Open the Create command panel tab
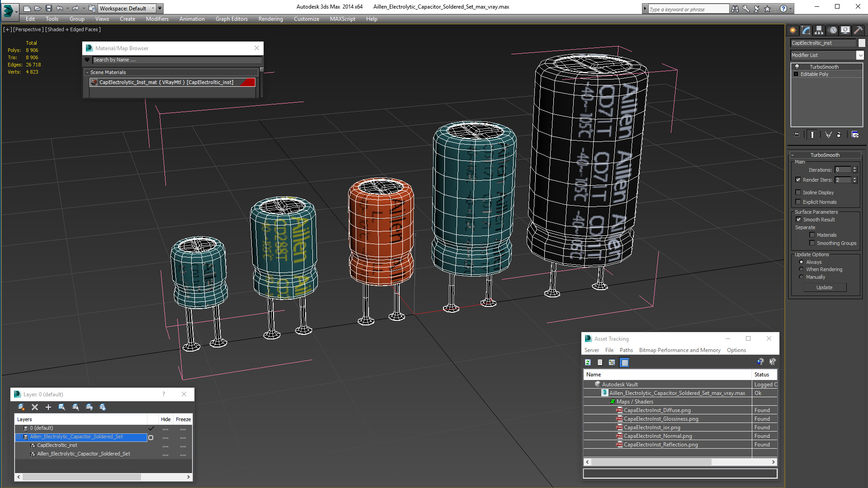The width and height of the screenshot is (868, 488). click(793, 30)
